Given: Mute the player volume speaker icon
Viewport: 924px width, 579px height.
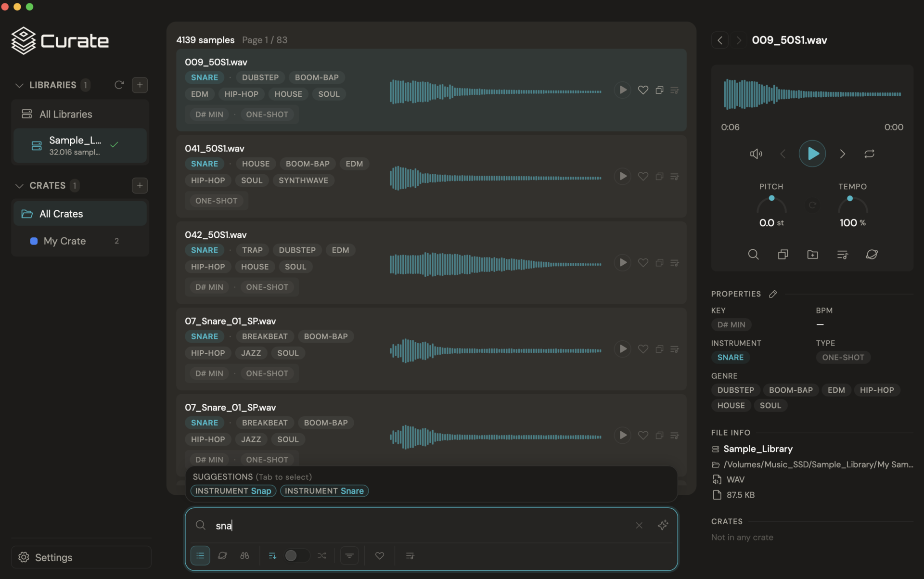Looking at the screenshot, I should pos(756,154).
